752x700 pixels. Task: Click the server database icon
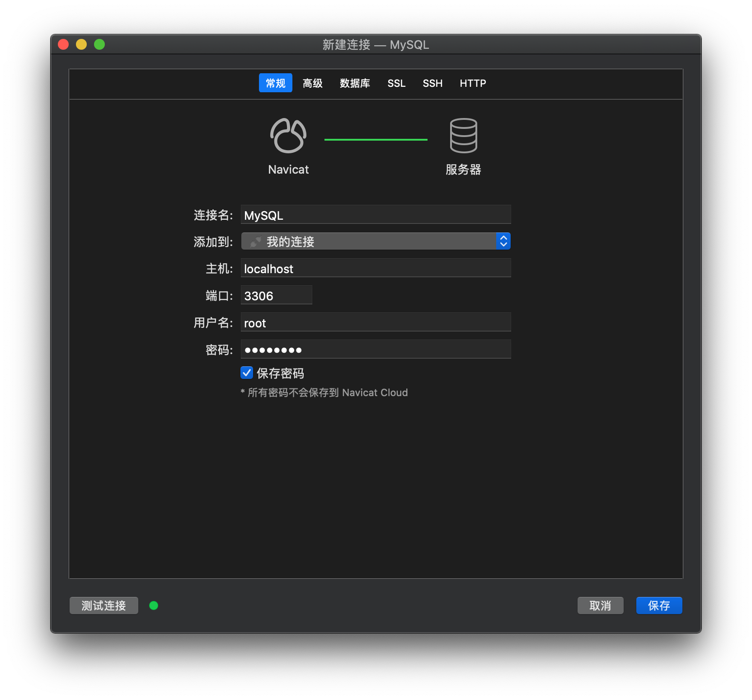pyautogui.click(x=463, y=136)
